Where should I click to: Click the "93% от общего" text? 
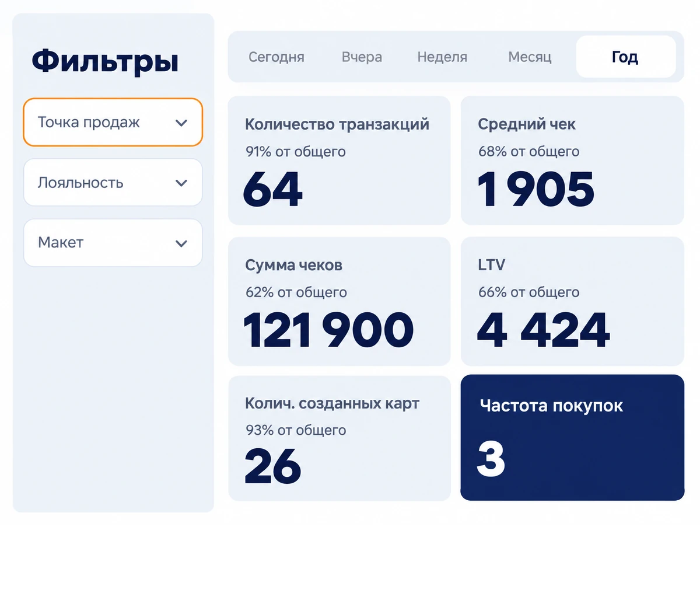(x=296, y=430)
